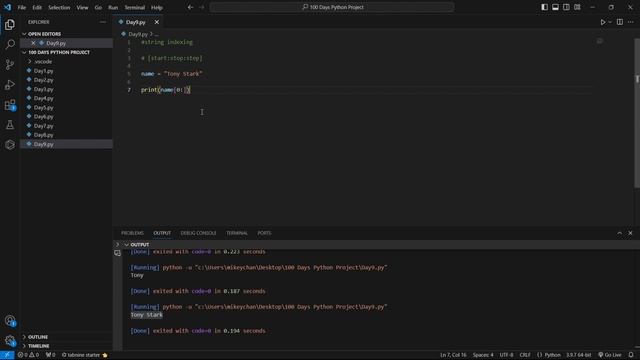Open the Manage gear icon

10,340
